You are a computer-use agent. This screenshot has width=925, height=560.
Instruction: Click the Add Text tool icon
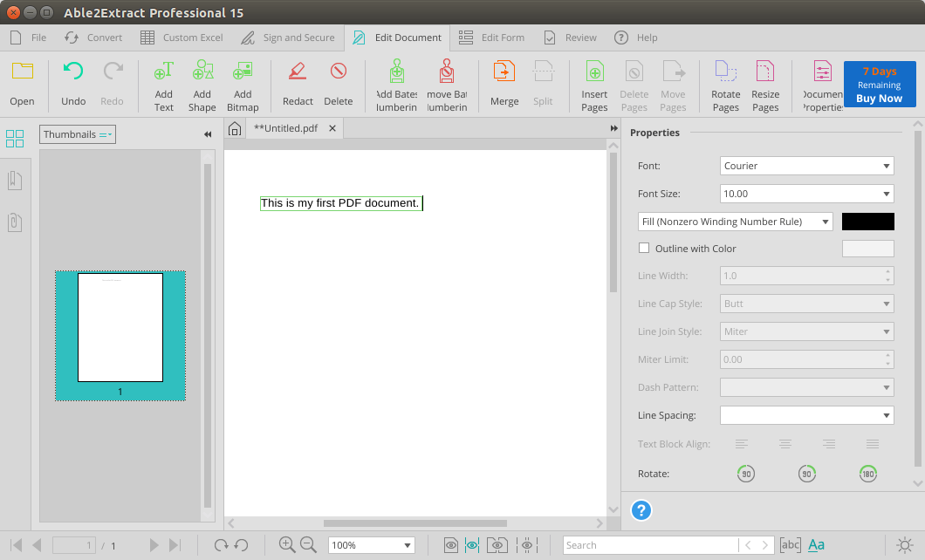point(164,72)
